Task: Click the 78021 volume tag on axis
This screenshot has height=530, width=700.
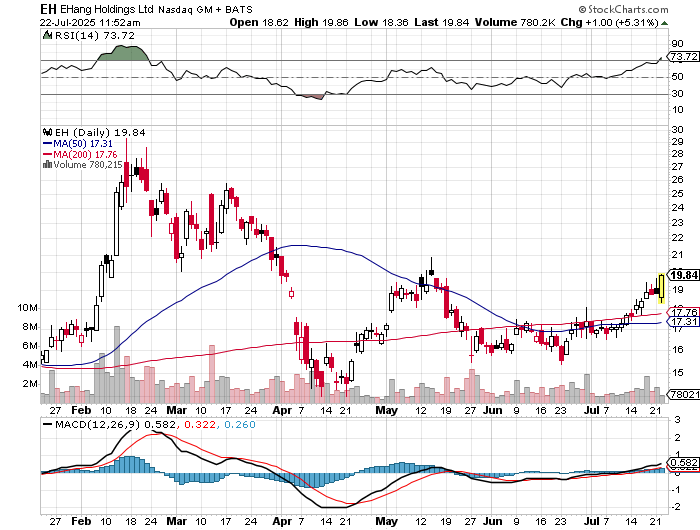Action: coord(683,394)
